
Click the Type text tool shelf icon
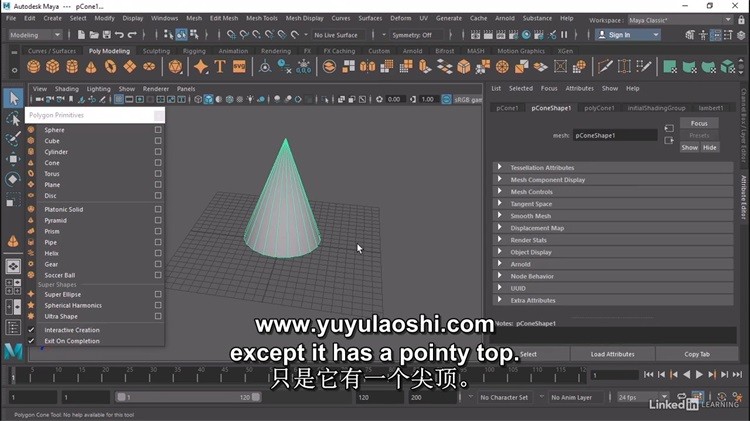click(220, 66)
